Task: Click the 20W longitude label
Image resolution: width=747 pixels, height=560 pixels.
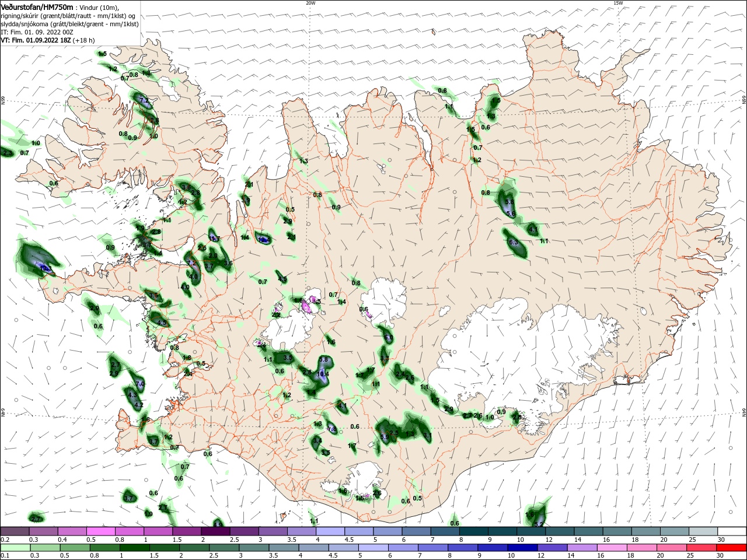Action: [310, 3]
